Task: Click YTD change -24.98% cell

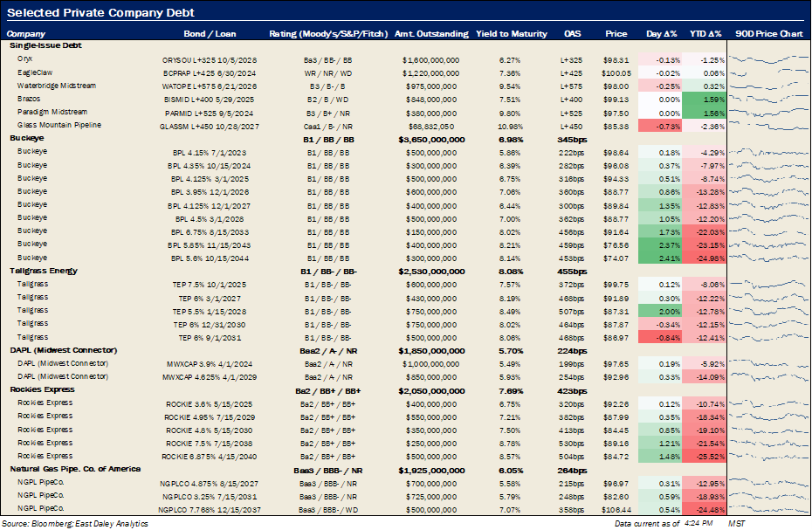Action: click(x=705, y=258)
